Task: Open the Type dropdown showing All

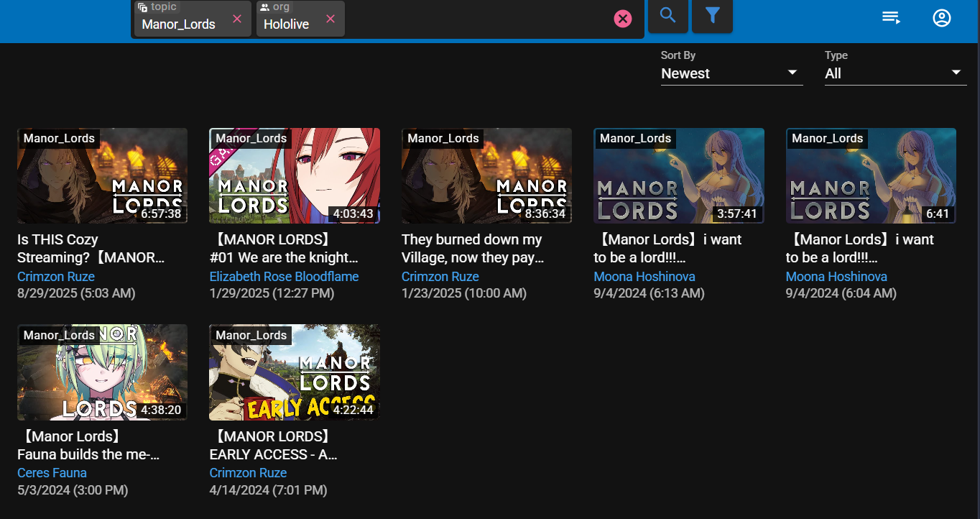Action: [x=895, y=73]
